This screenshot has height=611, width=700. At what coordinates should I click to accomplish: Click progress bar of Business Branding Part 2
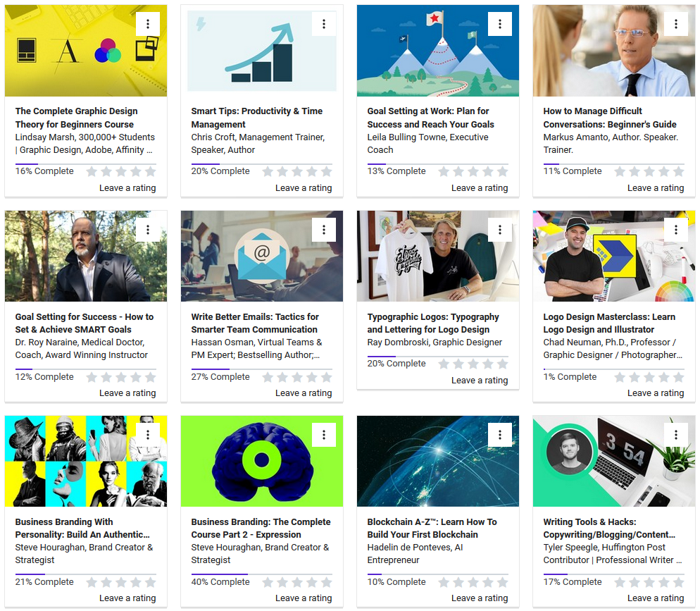coord(261,574)
